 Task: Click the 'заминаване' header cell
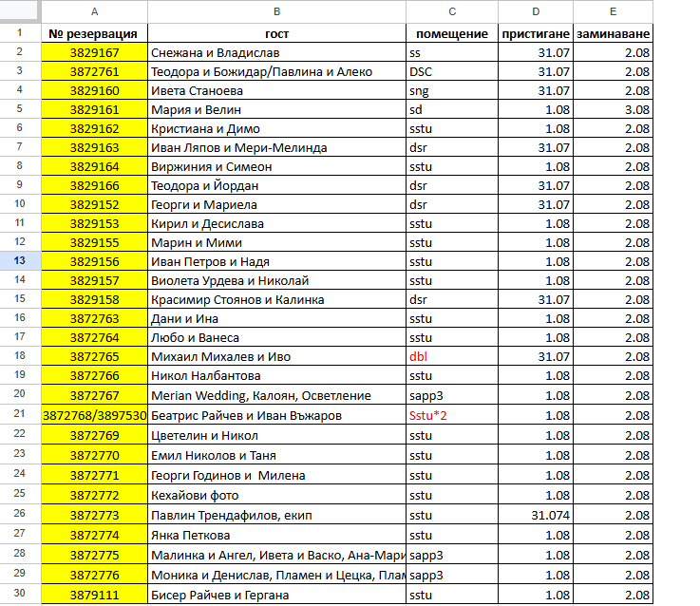[613, 33]
